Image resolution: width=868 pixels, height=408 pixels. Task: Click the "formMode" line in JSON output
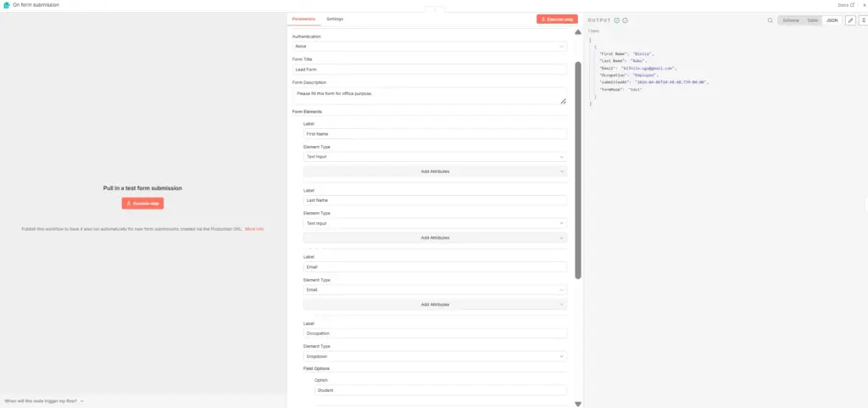[621, 89]
